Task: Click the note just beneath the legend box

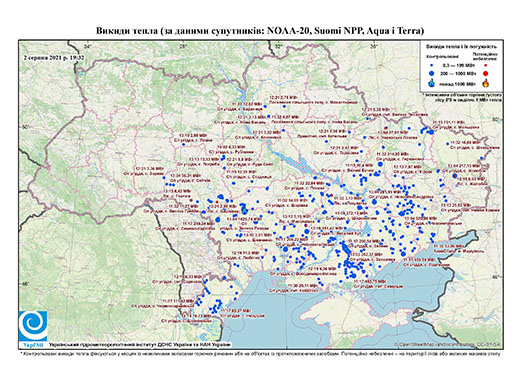Action: tap(462, 97)
